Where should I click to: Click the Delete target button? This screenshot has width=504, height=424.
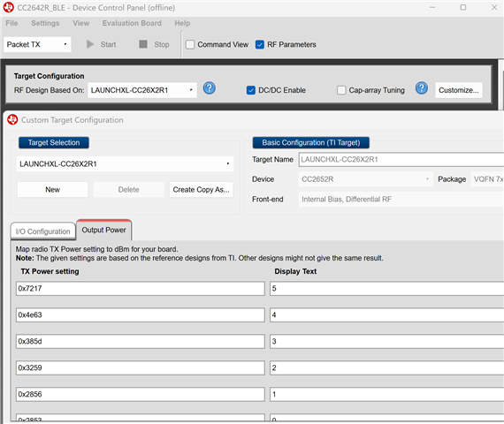[128, 190]
